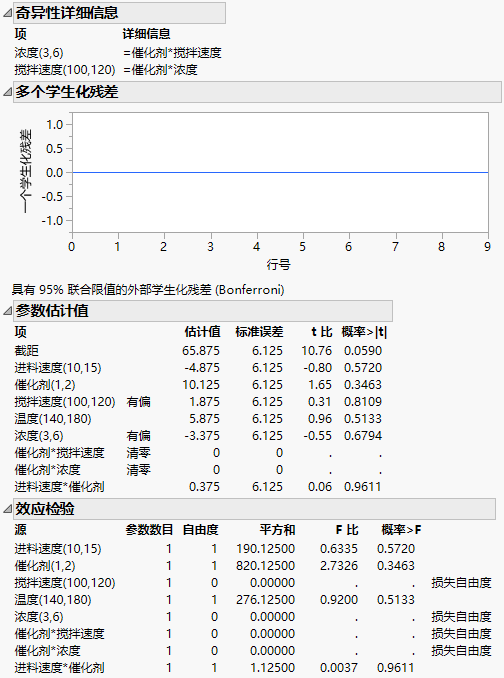Click the 源 column header
The width and height of the screenshot is (504, 678).
coord(20,530)
